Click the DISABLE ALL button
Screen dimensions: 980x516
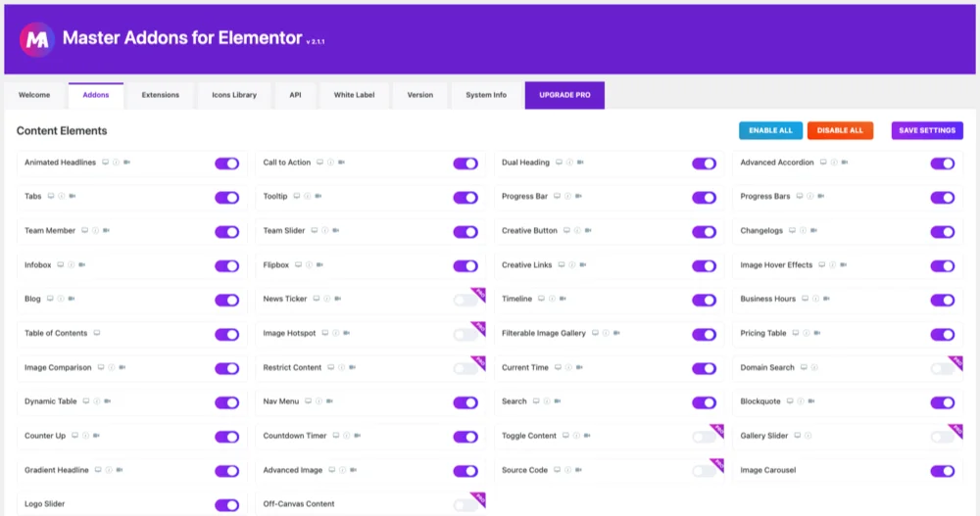pyautogui.click(x=840, y=130)
